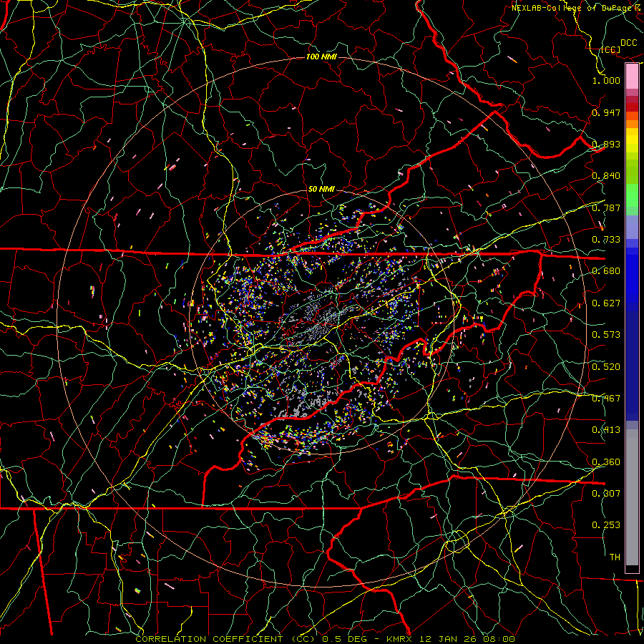The height and width of the screenshot is (644, 644).
Task: Click the 50 NMI range ring label
Action: 321,189
